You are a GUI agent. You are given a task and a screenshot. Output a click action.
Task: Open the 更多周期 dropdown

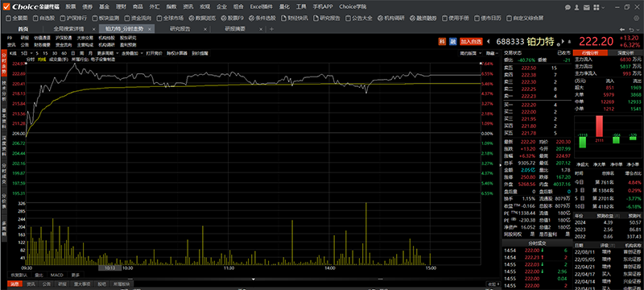click(108, 53)
